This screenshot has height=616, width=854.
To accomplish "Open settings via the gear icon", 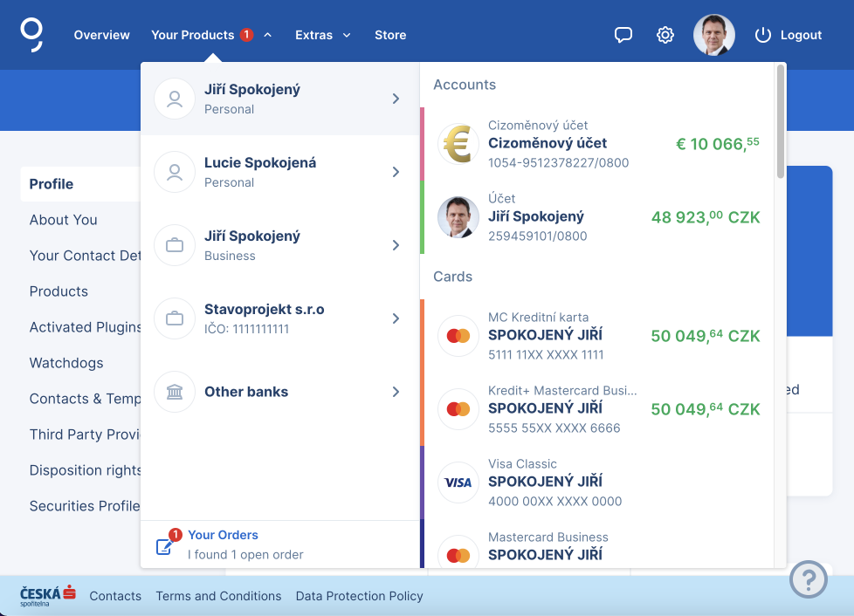I will [665, 35].
